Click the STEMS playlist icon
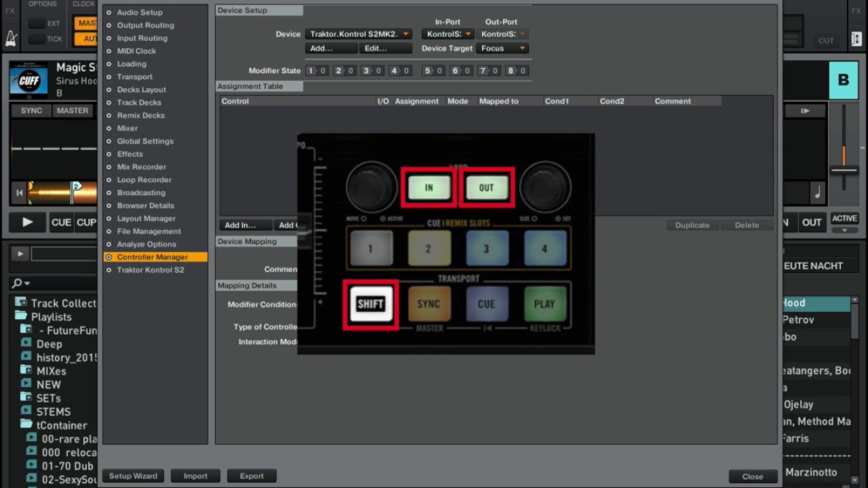This screenshot has height=488, width=868. coord(26,411)
